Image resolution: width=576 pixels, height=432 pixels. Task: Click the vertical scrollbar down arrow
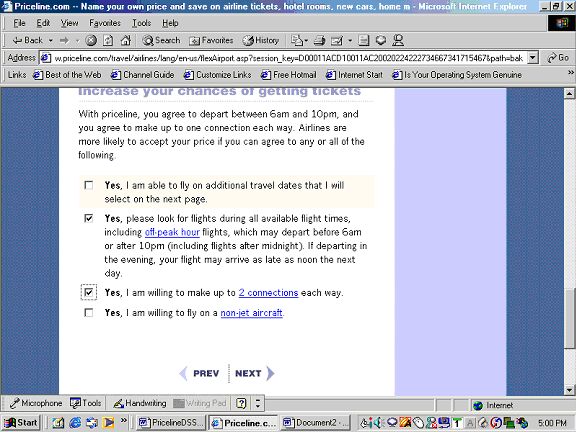pos(569,390)
